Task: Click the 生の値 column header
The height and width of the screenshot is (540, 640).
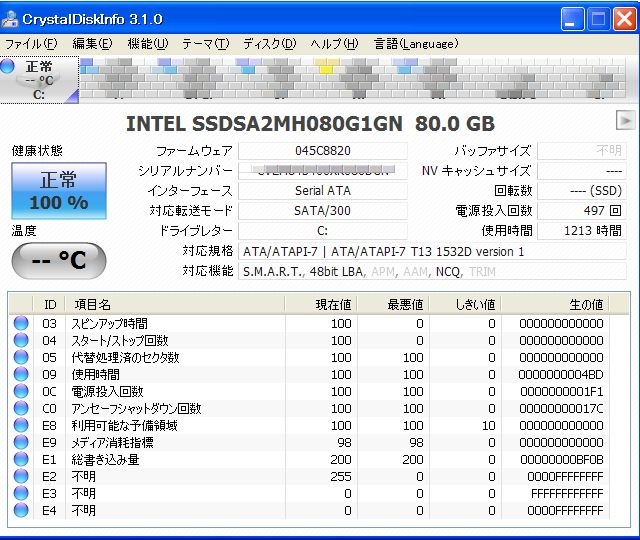Action: (x=556, y=304)
